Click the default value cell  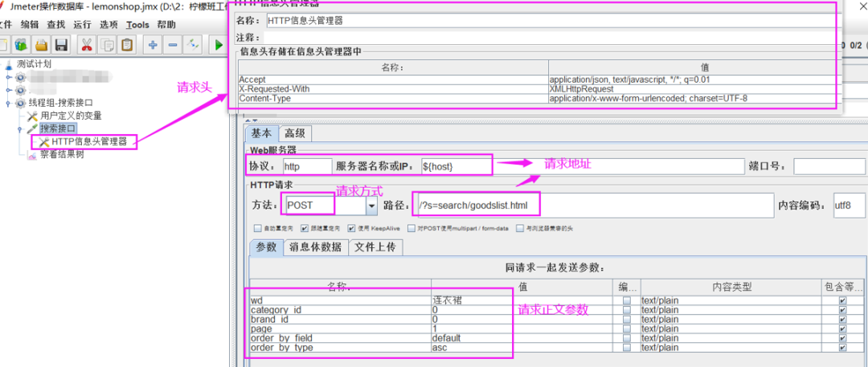point(522,338)
